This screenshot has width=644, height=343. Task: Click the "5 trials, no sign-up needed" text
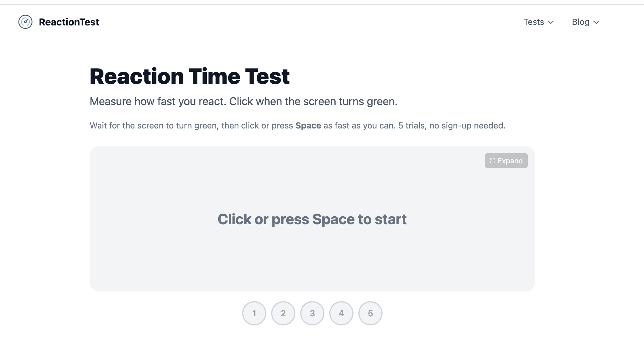point(452,125)
